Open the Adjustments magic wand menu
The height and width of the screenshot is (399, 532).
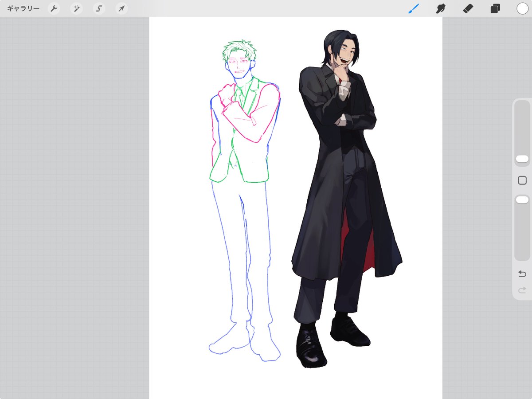77,8
